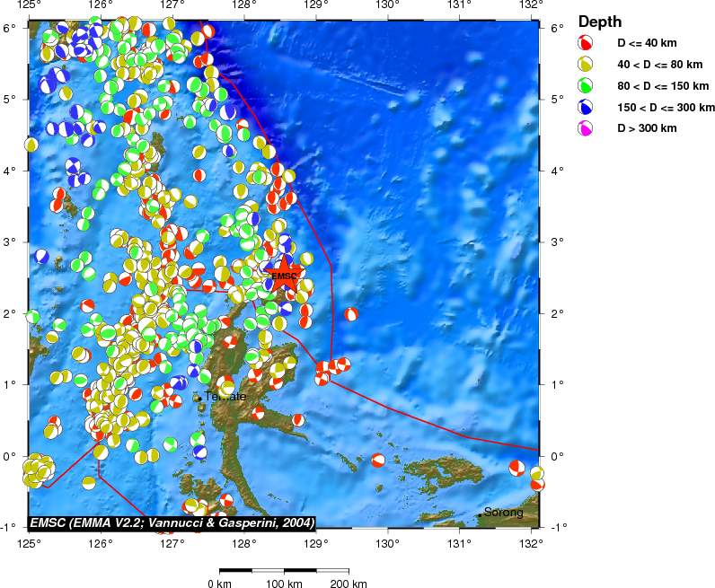Select the red D <= 40 km legend beachball
Image resolution: width=715 pixels, height=588 pixels.
585,43
